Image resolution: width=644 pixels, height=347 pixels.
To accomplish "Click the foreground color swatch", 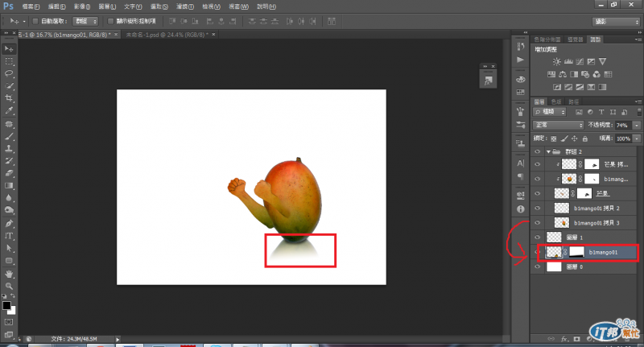I will (6, 305).
